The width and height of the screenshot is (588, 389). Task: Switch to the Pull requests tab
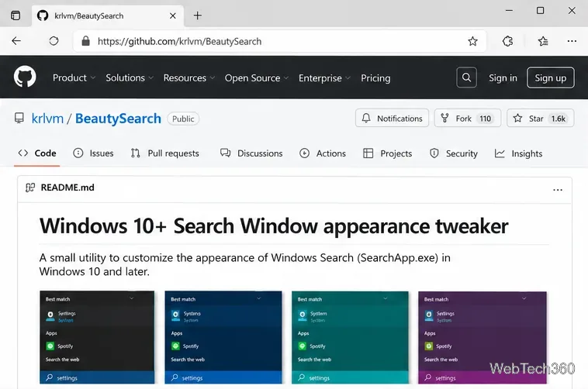[164, 153]
